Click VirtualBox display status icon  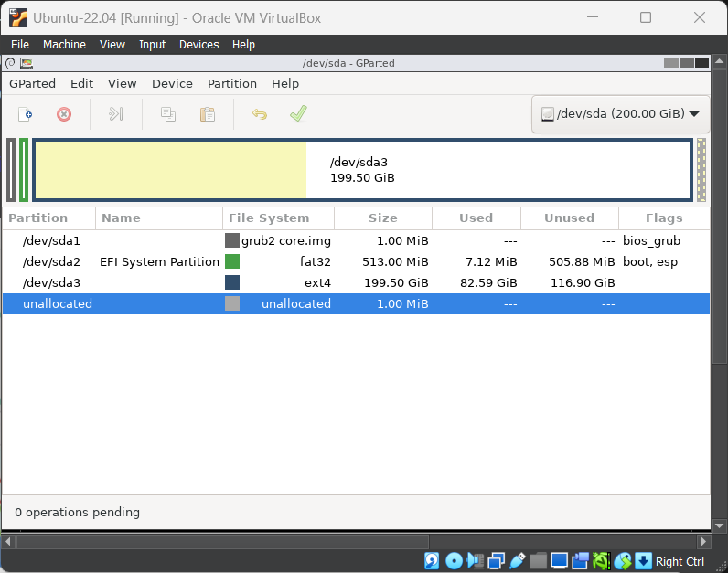(559, 561)
